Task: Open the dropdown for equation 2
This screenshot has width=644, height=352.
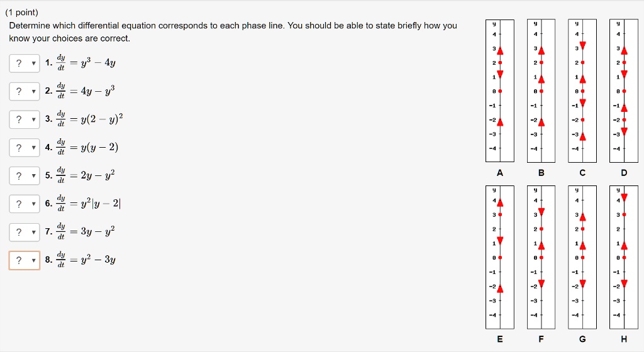Action: (x=25, y=92)
